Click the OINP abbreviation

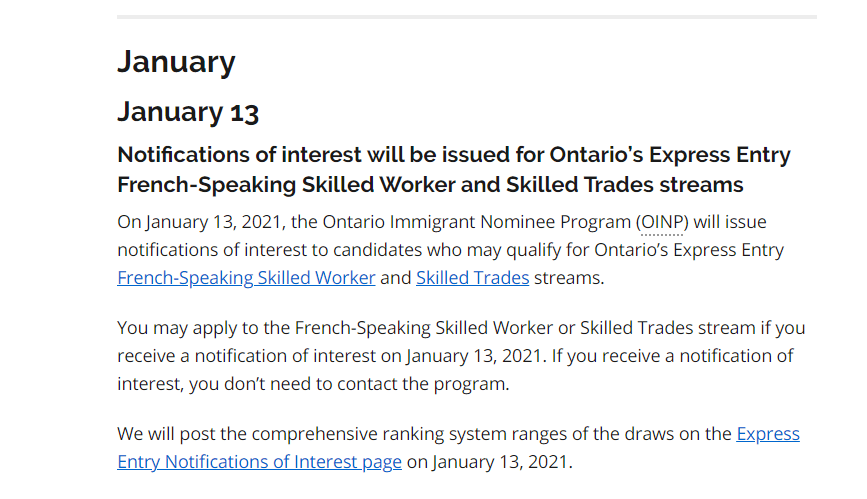pyautogui.click(x=663, y=221)
